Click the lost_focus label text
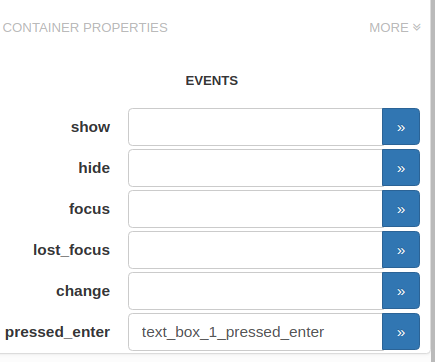 [x=71, y=250]
